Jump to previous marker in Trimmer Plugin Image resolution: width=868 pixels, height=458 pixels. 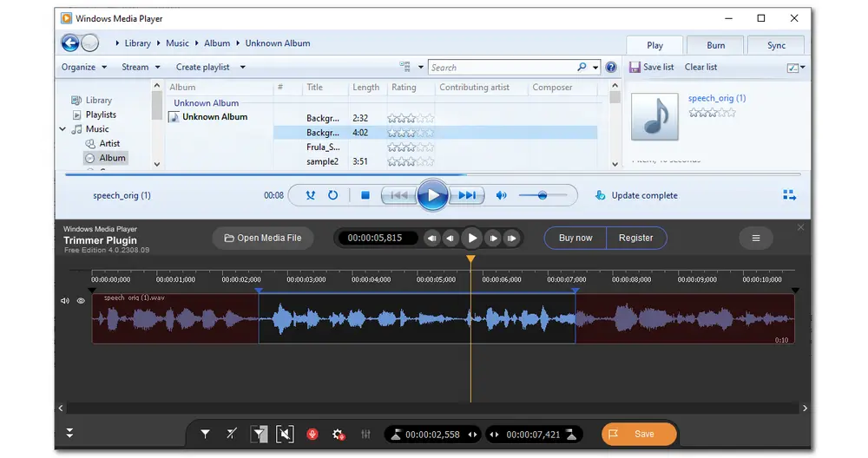(431, 239)
